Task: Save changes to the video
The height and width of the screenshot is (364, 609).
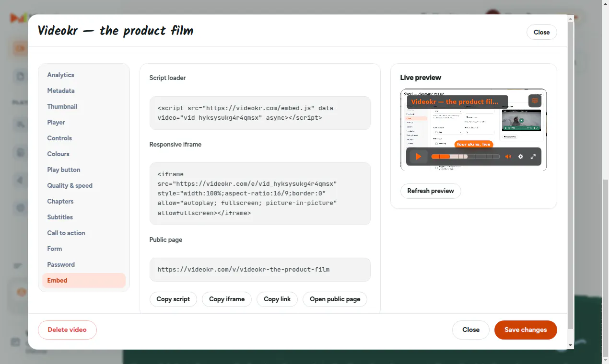Action: (x=526, y=330)
